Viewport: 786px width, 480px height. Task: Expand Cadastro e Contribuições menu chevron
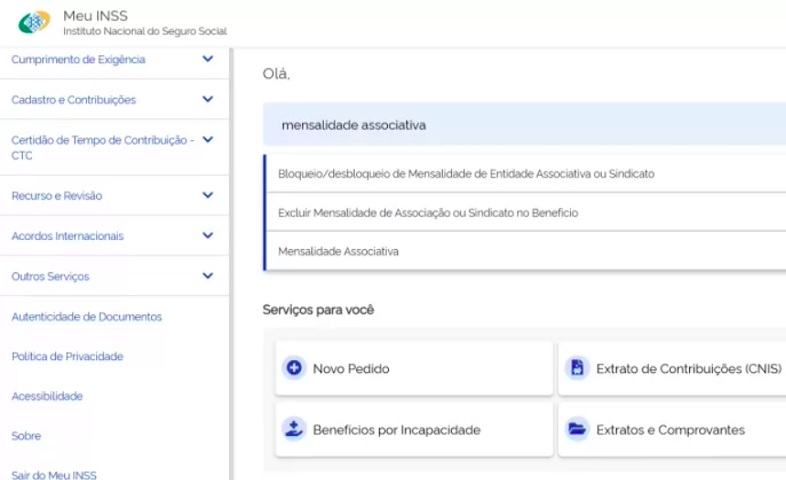(x=208, y=99)
